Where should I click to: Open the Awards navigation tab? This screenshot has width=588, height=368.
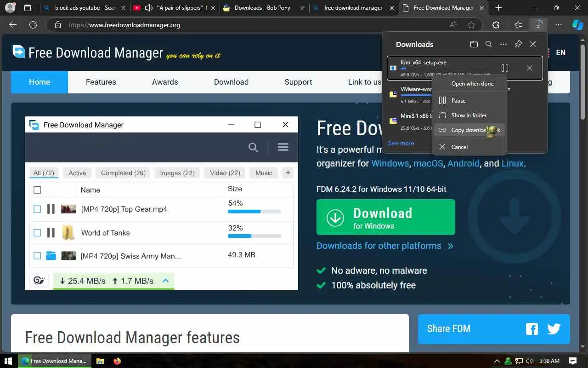[165, 82]
